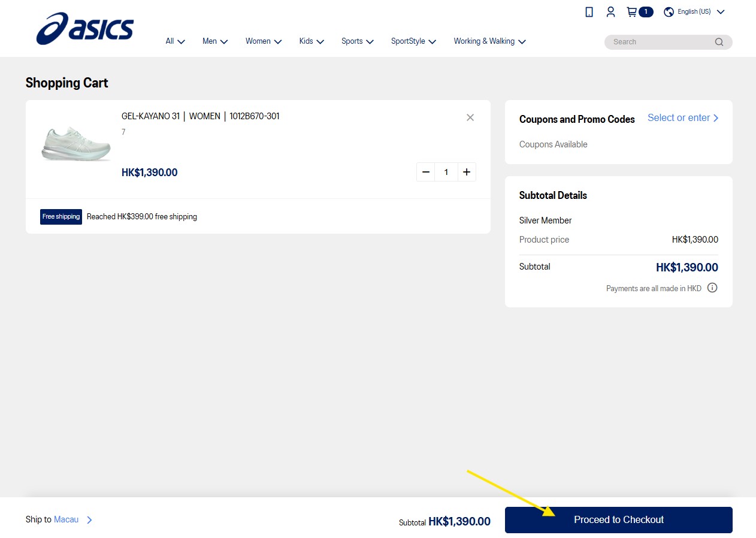The width and height of the screenshot is (756, 538).
Task: Open the SportStyle menu
Action: click(414, 41)
